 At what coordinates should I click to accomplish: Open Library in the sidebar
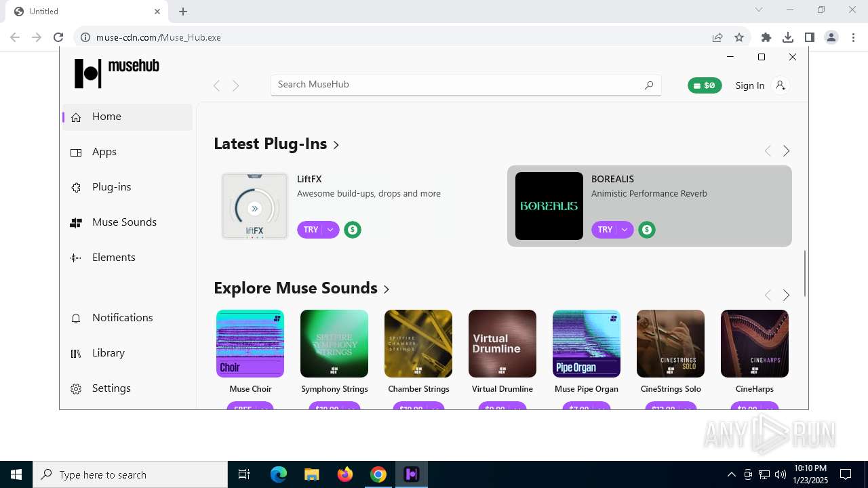click(x=127, y=353)
